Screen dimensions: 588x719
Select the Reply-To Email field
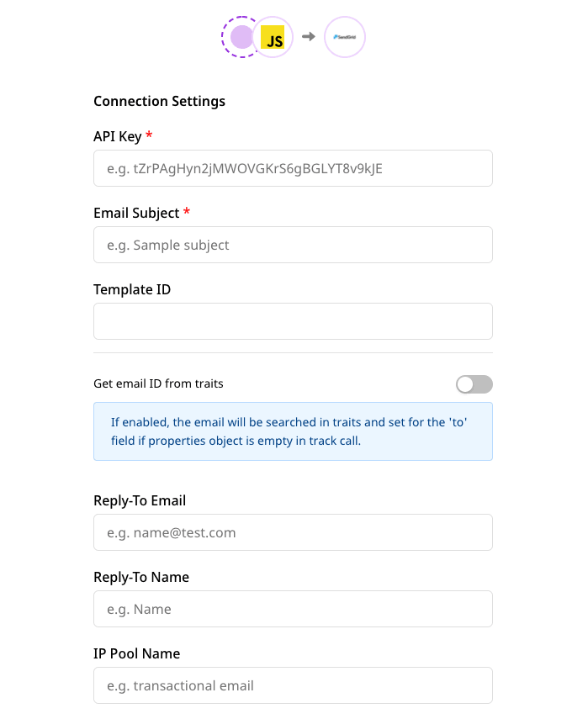pos(293,532)
